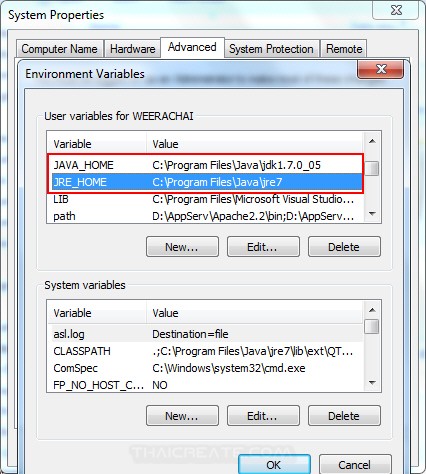Switch to the Remote tab
The image size is (426, 474).
click(x=344, y=49)
